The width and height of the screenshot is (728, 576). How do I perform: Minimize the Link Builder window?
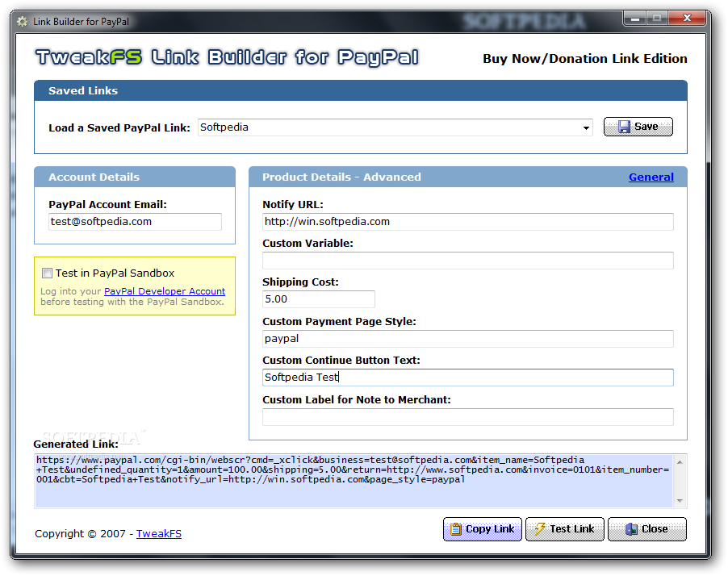tap(635, 19)
